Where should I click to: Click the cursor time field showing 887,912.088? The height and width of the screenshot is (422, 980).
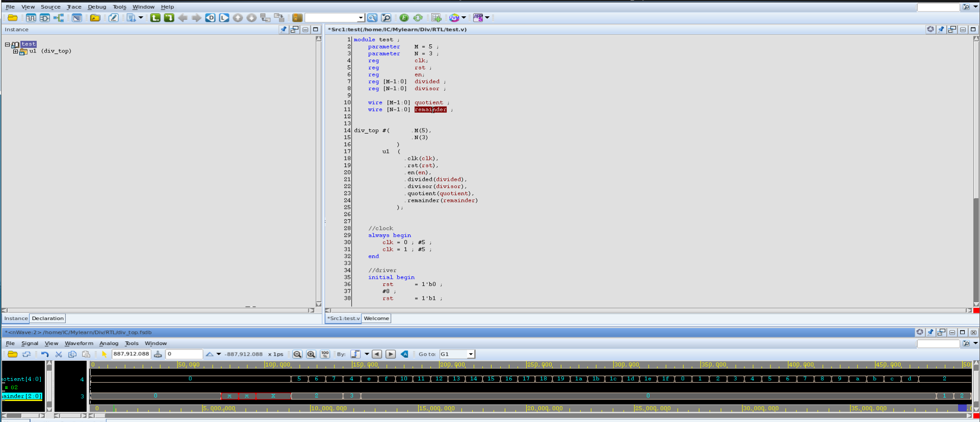131,354
